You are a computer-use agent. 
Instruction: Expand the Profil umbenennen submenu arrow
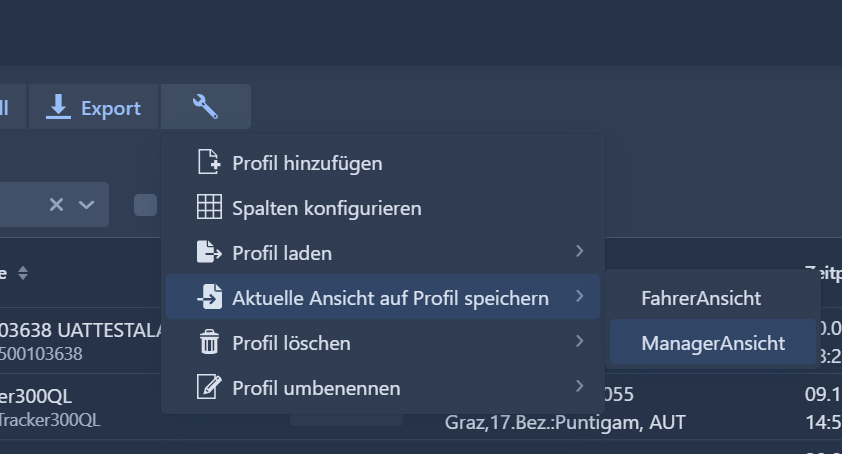pyautogui.click(x=580, y=387)
